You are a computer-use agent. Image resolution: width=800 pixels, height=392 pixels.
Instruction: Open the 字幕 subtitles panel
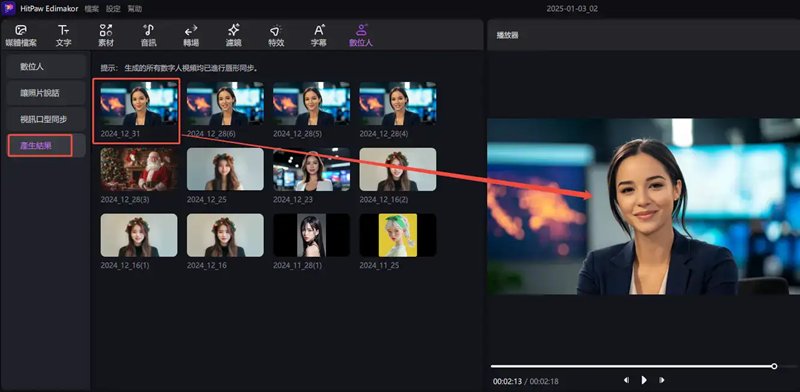(318, 36)
